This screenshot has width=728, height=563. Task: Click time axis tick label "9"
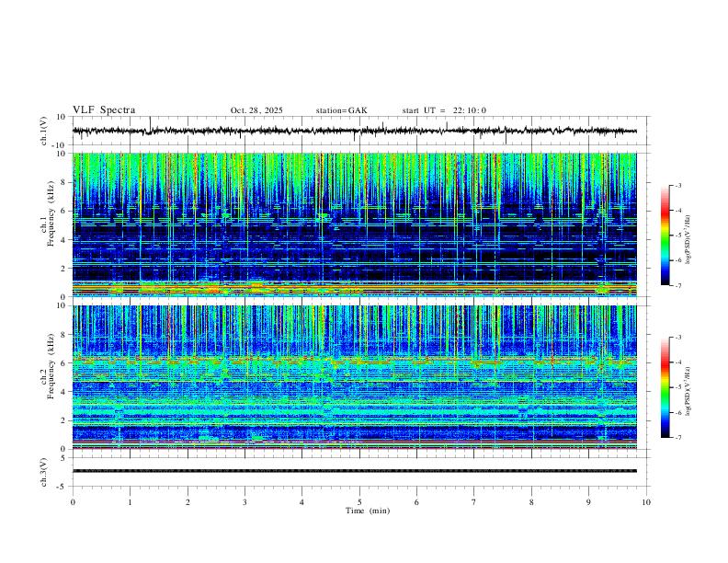point(588,502)
